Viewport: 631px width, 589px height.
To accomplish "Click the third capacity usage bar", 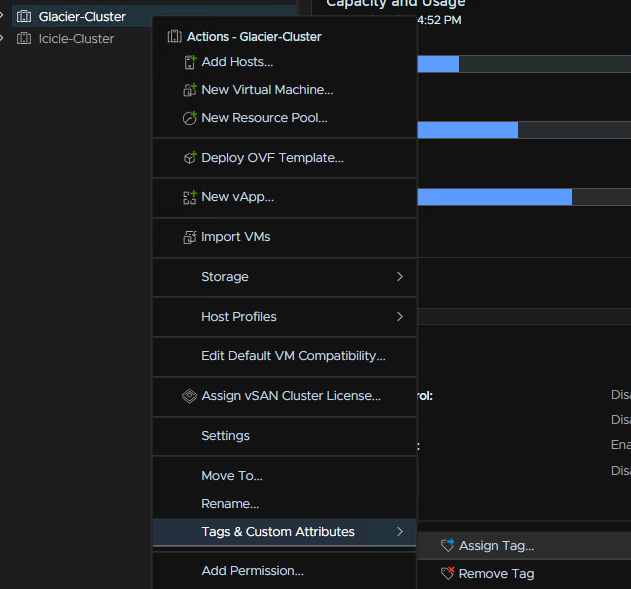I will [524, 197].
